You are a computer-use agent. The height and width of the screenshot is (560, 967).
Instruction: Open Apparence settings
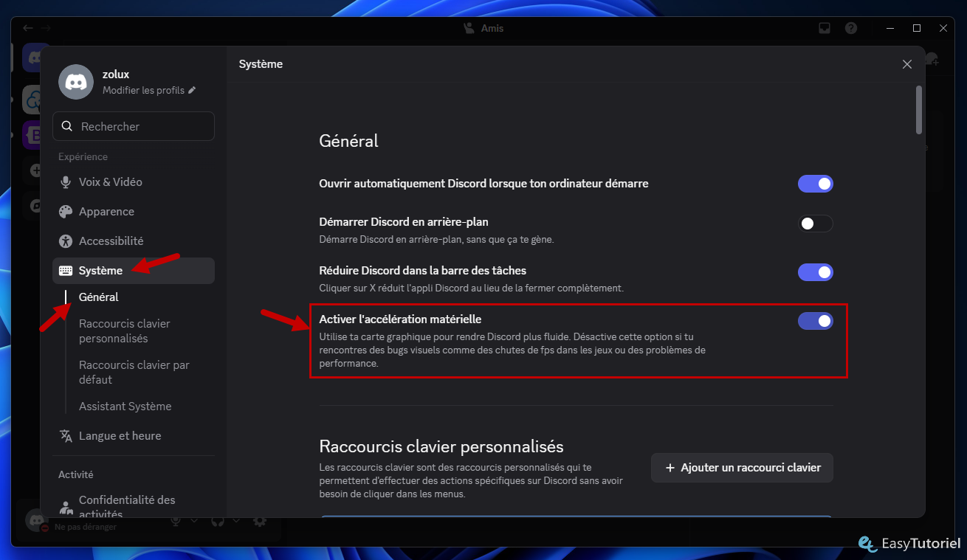tap(134, 212)
